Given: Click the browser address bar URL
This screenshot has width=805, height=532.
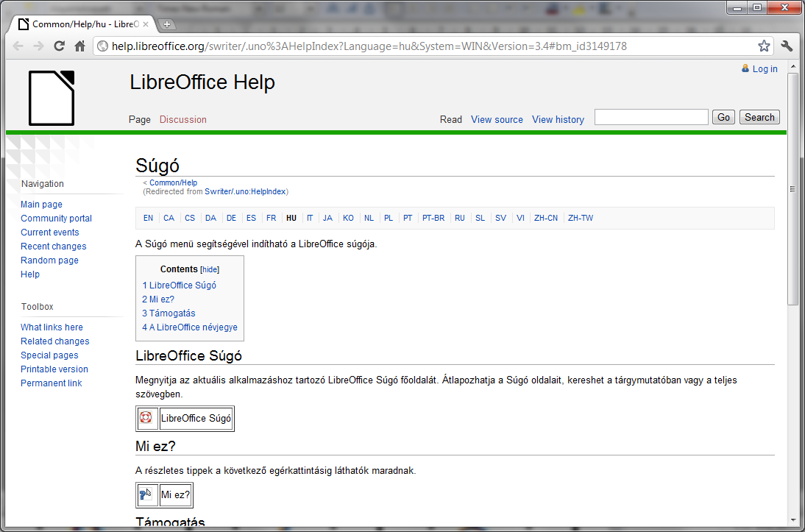Looking at the screenshot, I should (369, 46).
